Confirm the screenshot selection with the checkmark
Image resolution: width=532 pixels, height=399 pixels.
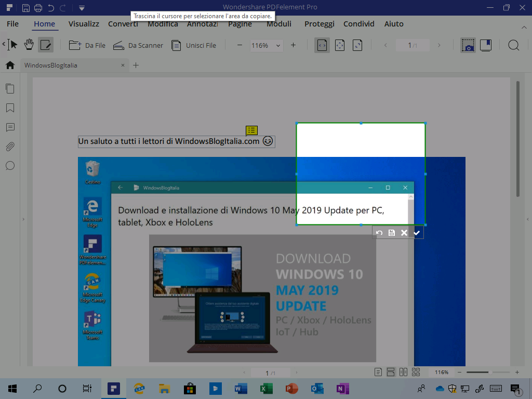click(x=417, y=233)
